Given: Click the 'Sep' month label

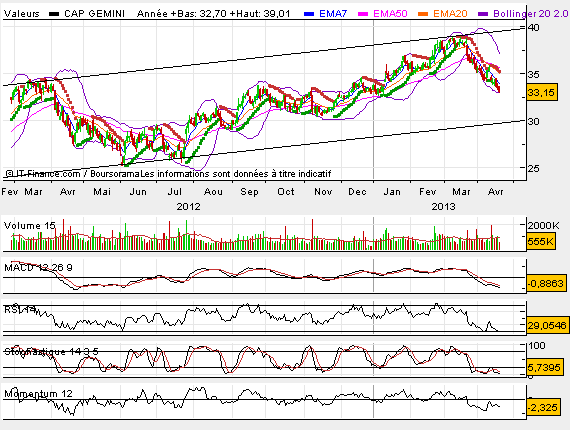Looking at the screenshot, I should pos(249,192).
